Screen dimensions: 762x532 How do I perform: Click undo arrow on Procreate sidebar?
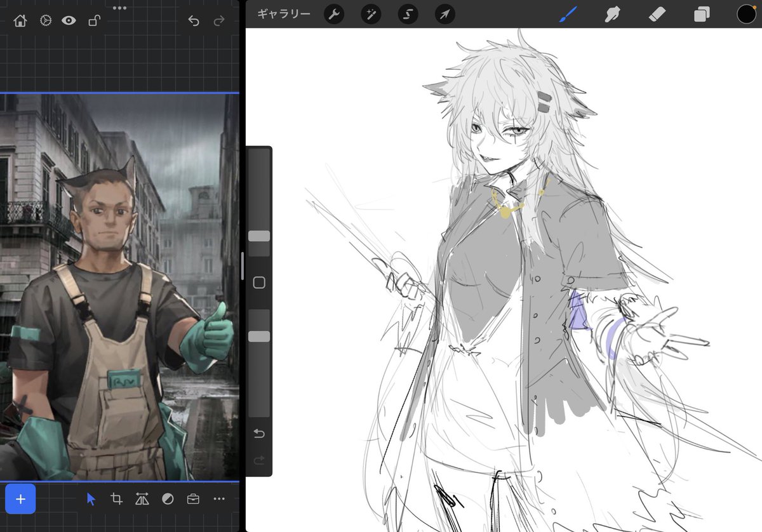pyautogui.click(x=259, y=434)
